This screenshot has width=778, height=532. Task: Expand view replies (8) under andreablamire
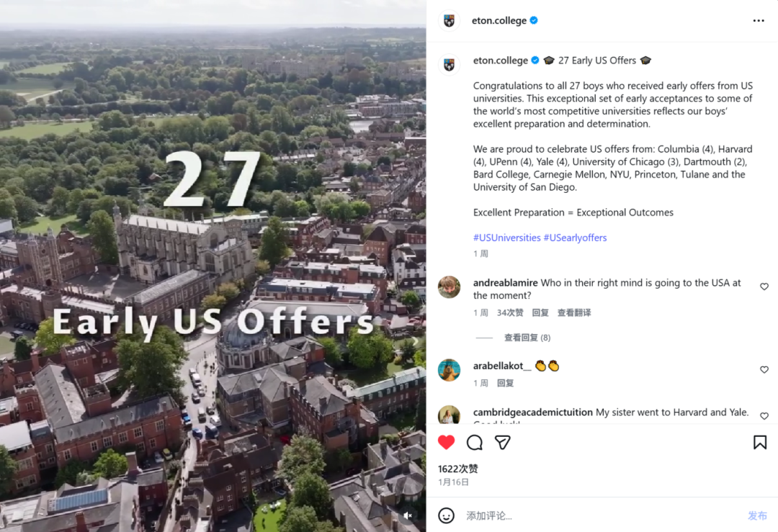pos(527,338)
